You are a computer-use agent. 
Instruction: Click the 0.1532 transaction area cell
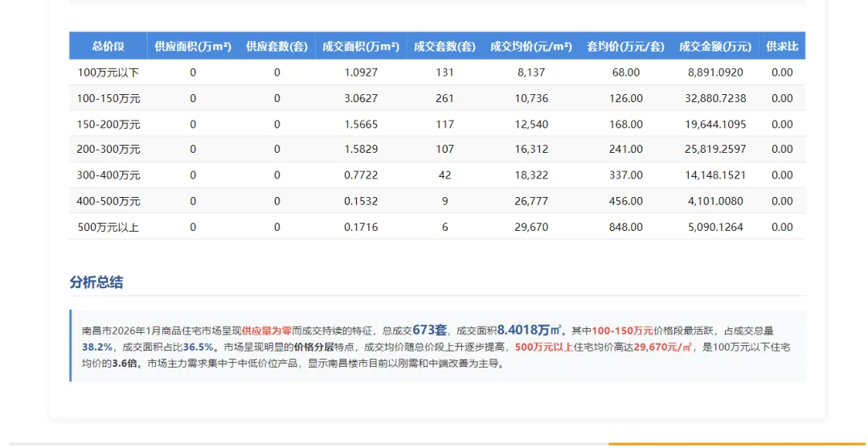(x=361, y=201)
